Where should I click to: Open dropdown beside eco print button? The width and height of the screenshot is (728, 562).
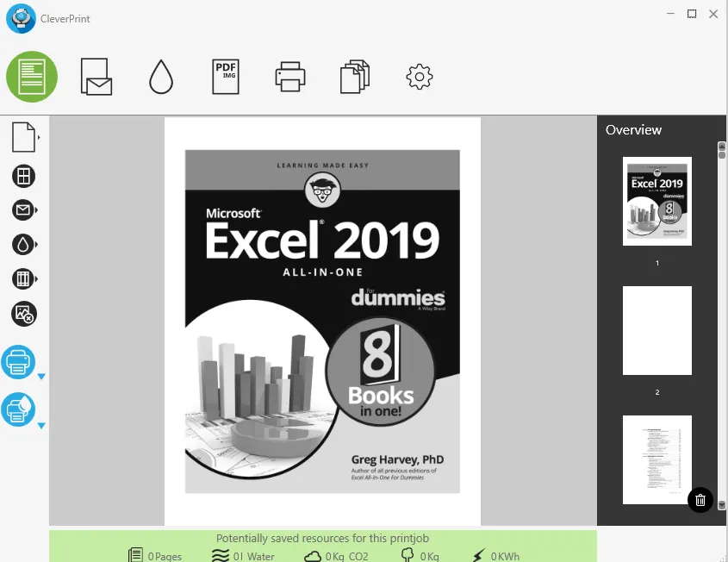(x=40, y=426)
